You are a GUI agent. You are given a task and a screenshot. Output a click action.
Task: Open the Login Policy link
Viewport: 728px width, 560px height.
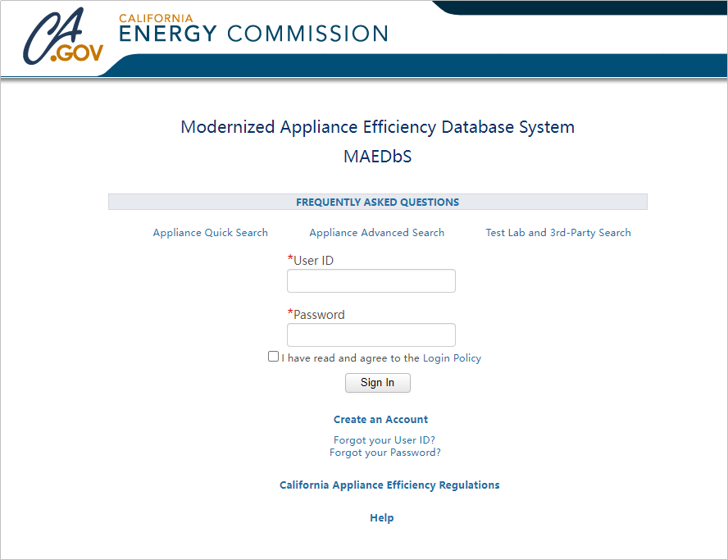pos(452,358)
